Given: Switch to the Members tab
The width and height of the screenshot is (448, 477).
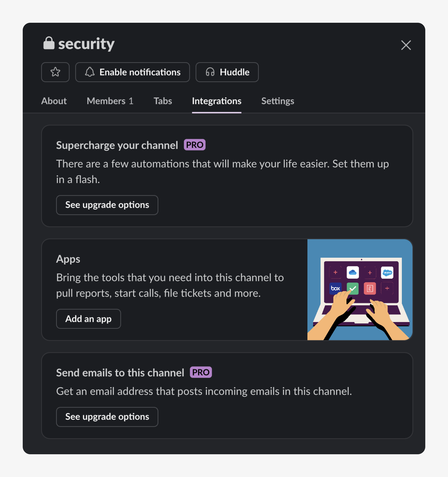Looking at the screenshot, I should (110, 101).
